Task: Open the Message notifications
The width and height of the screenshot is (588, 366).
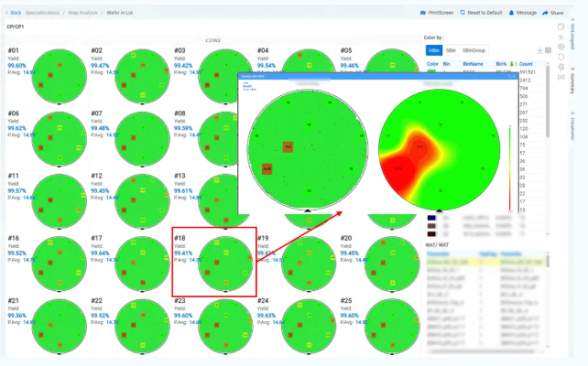Action: pos(523,13)
